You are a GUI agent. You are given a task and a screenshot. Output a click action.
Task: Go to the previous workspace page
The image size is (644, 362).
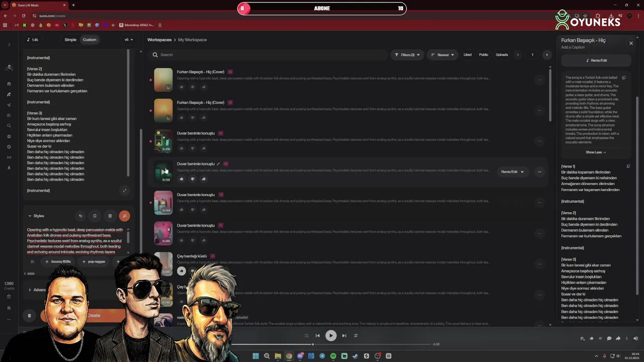pyautogui.click(x=518, y=55)
